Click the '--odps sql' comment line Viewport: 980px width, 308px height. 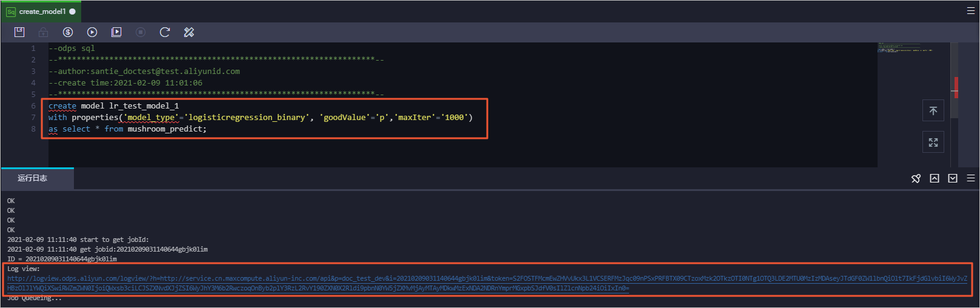72,48
